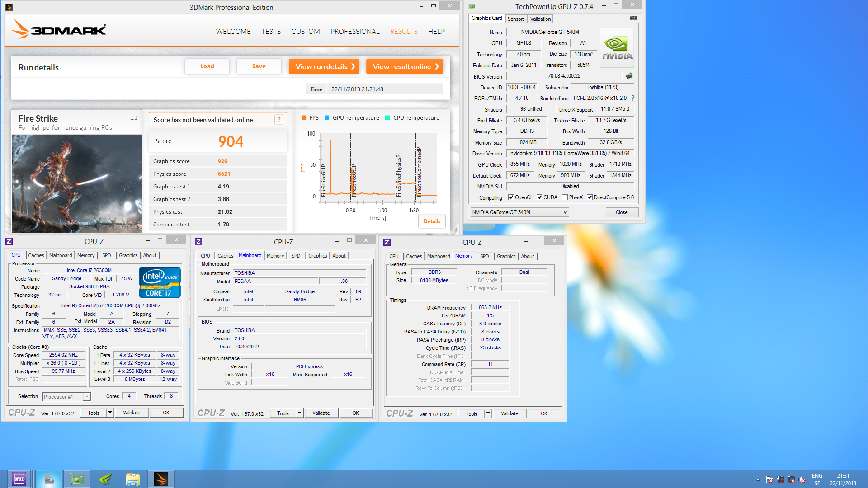The image size is (868, 488).
Task: Open the WELCOME menu in 3DMark
Action: coord(233,32)
